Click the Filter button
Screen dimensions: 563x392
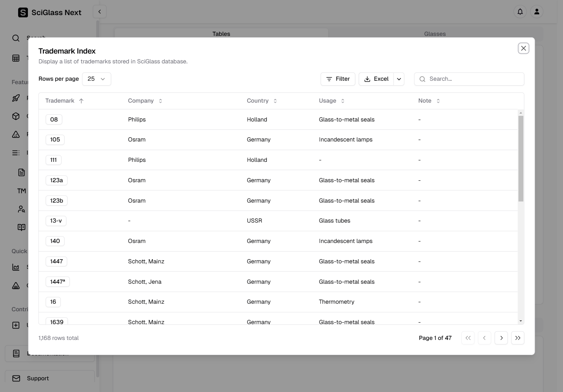point(338,79)
